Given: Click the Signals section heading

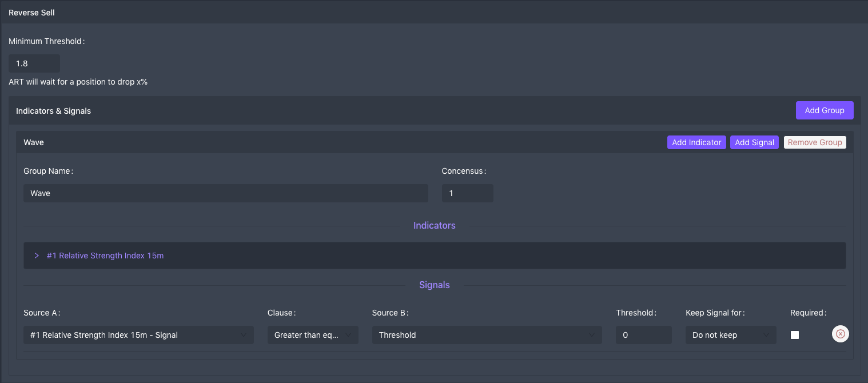Looking at the screenshot, I should (435, 285).
